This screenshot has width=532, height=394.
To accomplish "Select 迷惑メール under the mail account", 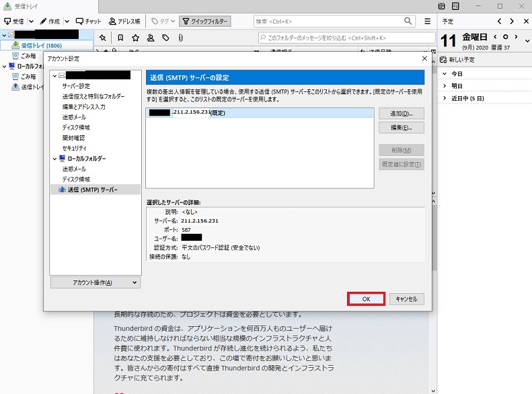I will [74, 117].
